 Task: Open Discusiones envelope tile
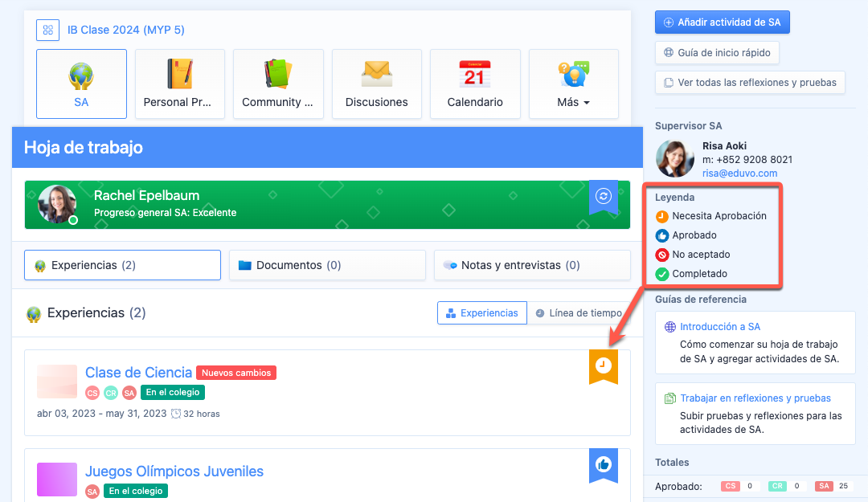pyautogui.click(x=376, y=84)
